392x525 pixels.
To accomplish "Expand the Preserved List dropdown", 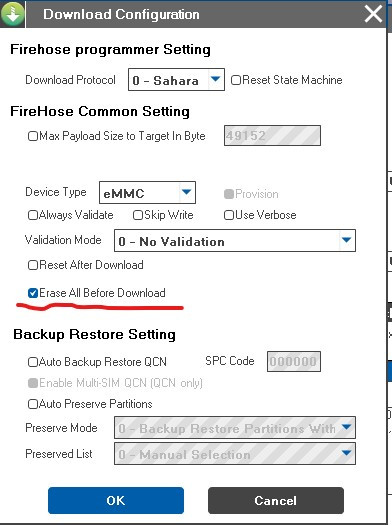I will coord(235,454).
